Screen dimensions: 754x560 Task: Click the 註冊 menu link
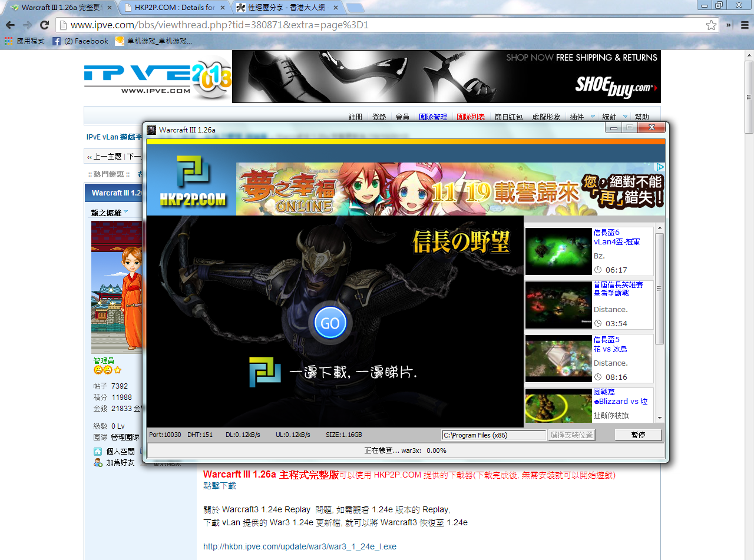(355, 117)
